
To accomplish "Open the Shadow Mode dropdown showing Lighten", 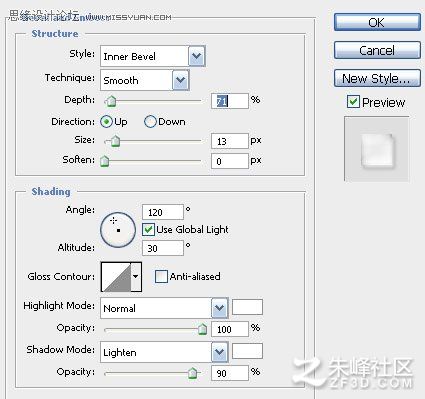I will tap(164, 352).
